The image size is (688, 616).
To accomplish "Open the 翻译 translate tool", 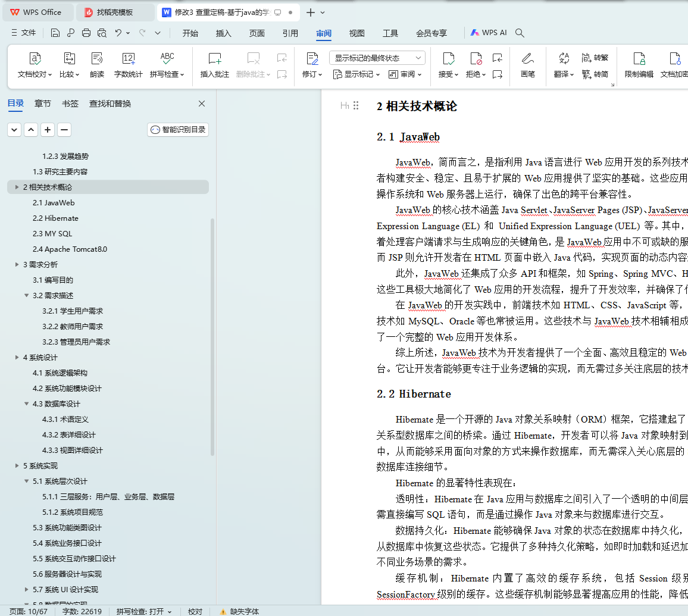I will (x=564, y=65).
